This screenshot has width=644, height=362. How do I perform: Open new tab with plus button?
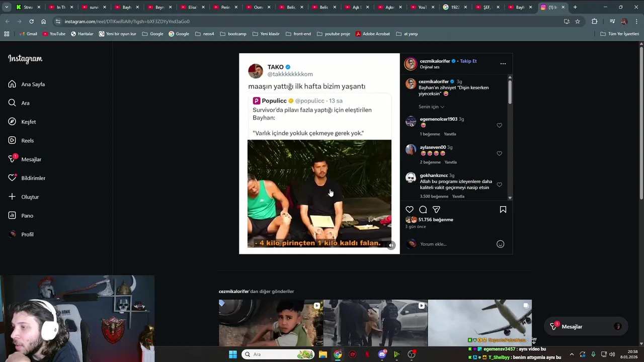click(575, 7)
